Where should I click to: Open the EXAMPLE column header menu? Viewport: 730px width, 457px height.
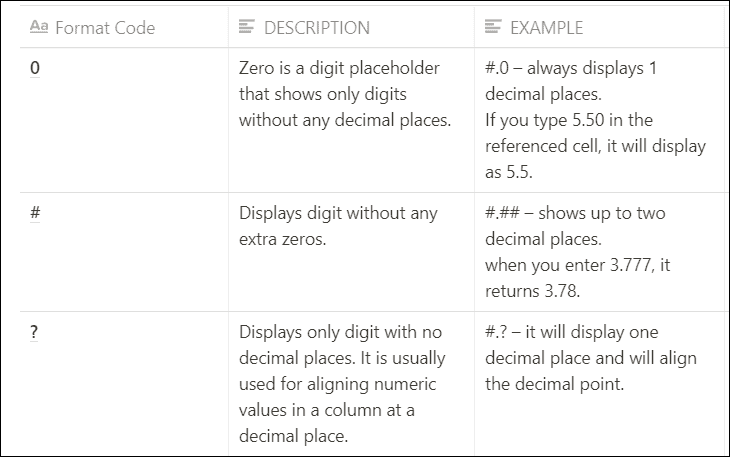[602, 27]
